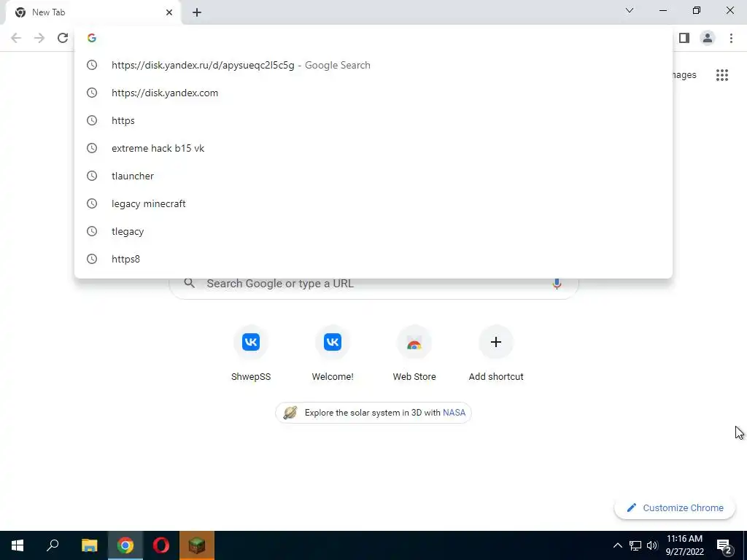The width and height of the screenshot is (747, 560).
Task: Click the volume speaker tray icon
Action: coord(652,545)
